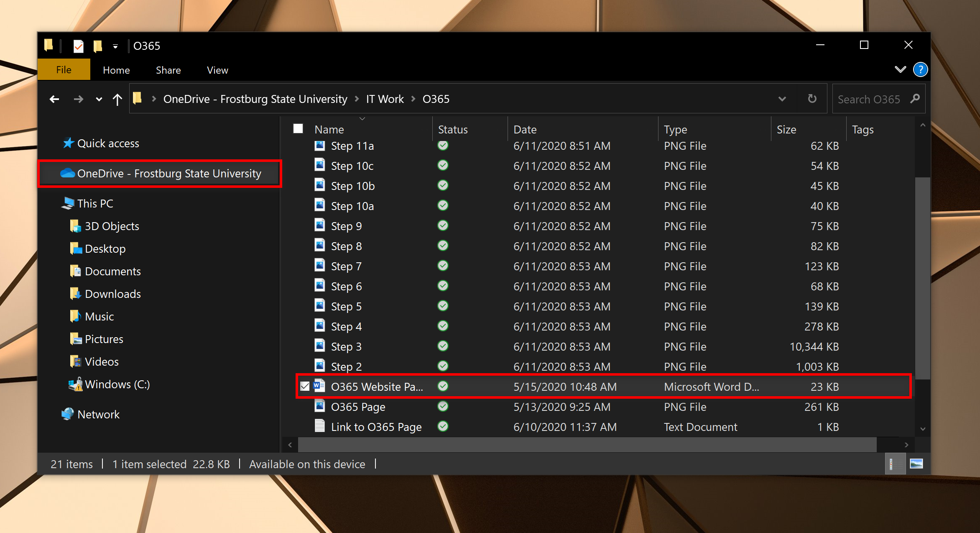This screenshot has height=533, width=980.
Task: Sort by the Status column
Action: pos(453,129)
